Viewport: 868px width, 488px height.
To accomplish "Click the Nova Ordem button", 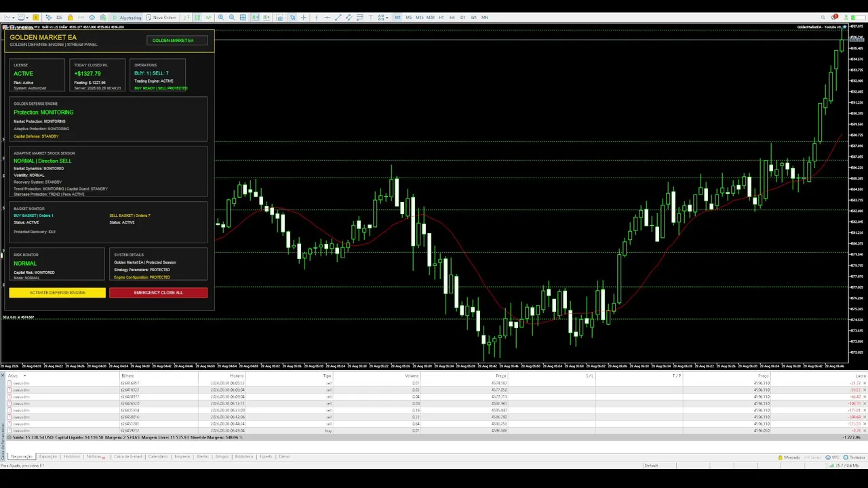I will (x=161, y=17).
